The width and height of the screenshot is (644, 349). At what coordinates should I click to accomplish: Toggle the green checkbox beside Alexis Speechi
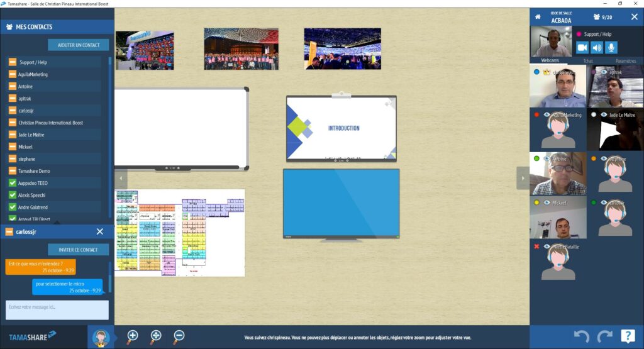click(x=12, y=195)
